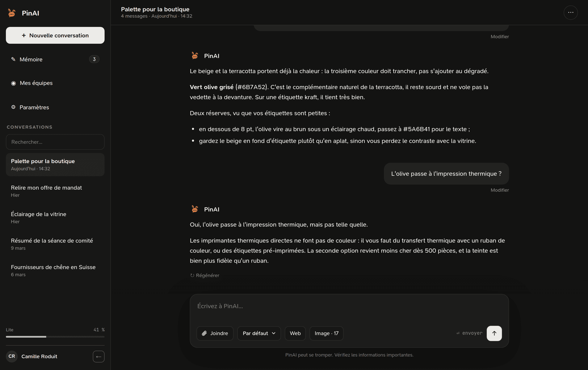
Task: Open the three-dot conversation options menu
Action: pyautogui.click(x=570, y=12)
